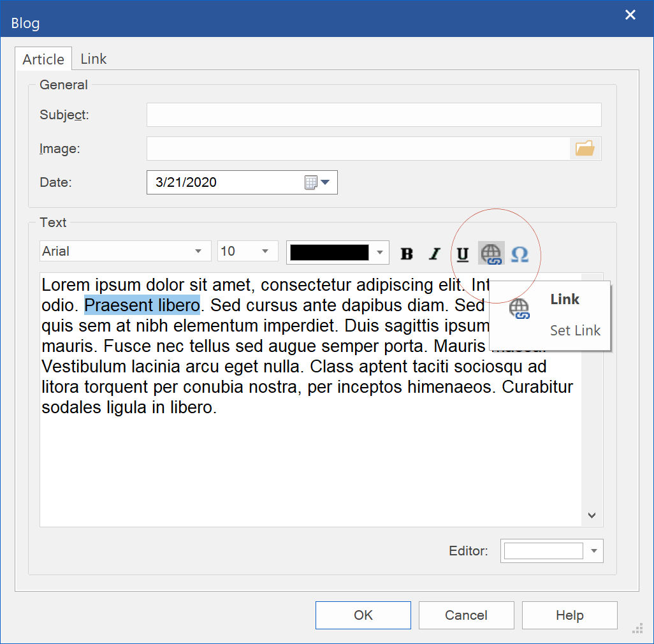Click the OK button
This screenshot has width=654, height=644.
pos(363,615)
